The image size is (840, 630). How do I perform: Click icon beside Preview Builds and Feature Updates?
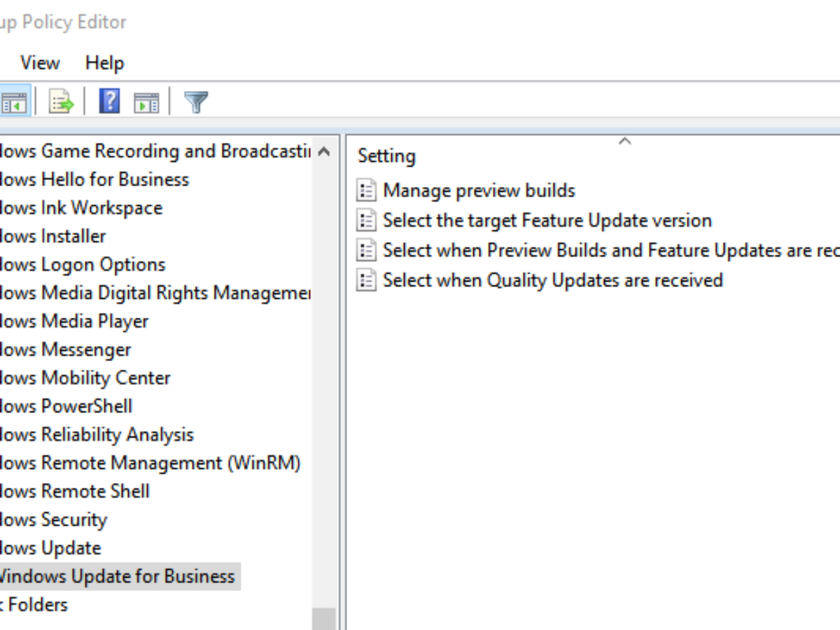pyautogui.click(x=366, y=250)
